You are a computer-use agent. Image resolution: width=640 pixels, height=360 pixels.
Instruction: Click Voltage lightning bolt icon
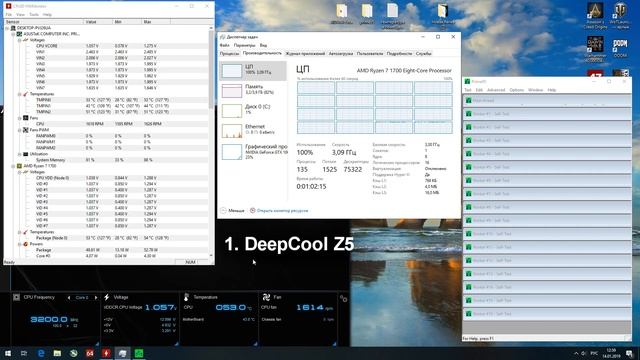107,297
